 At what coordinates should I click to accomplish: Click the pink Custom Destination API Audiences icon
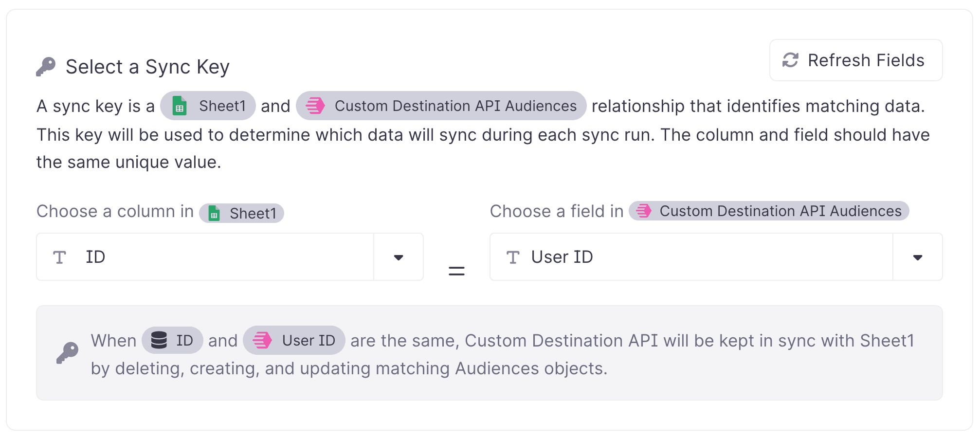[316, 106]
